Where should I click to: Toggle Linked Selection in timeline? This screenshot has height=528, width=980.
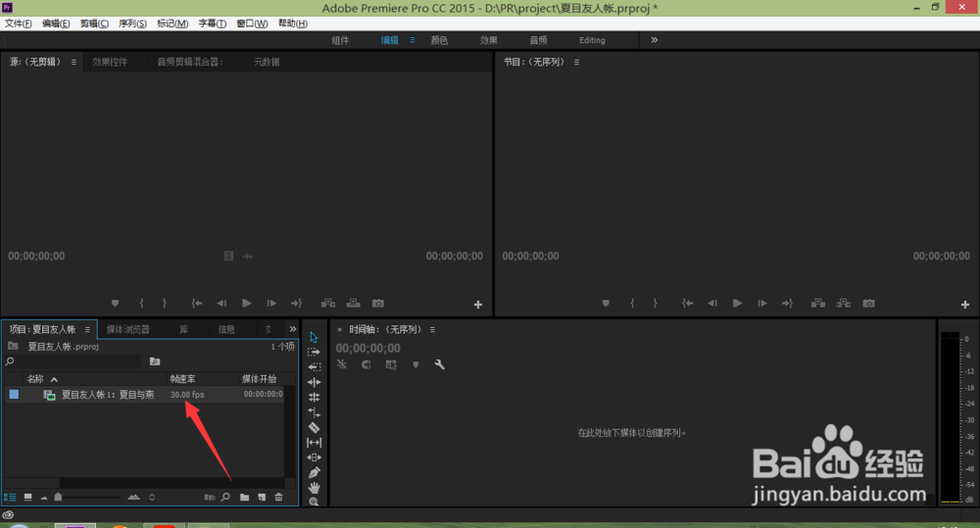[x=391, y=364]
